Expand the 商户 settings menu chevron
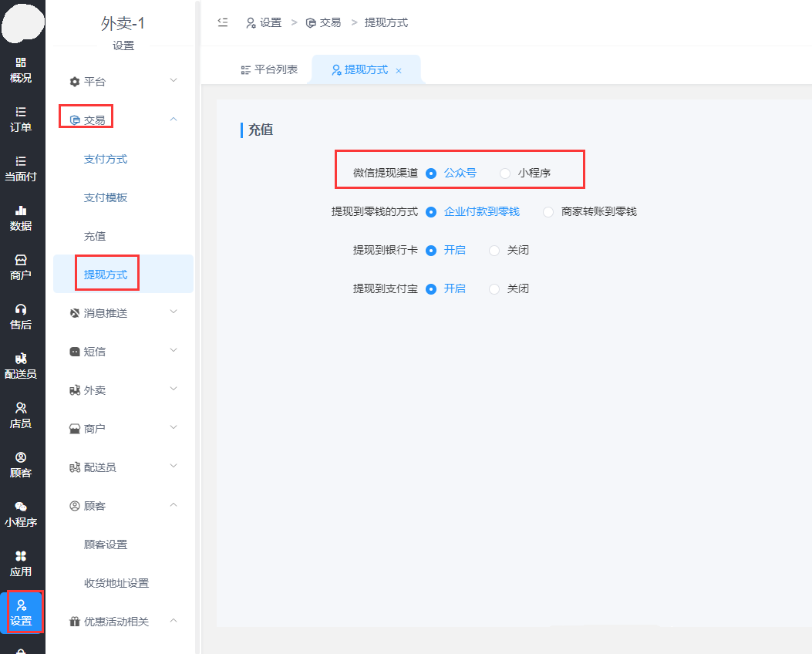Viewport: 812px width, 654px height. (174, 427)
